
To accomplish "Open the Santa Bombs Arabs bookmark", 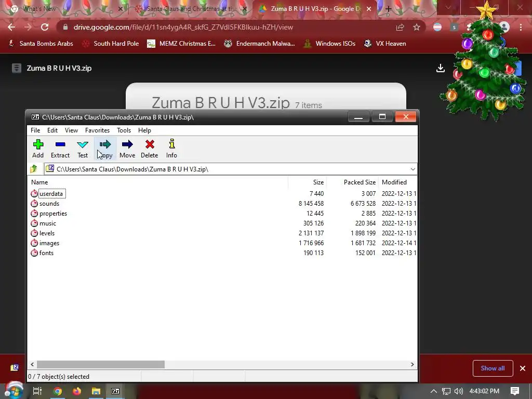I will click(x=41, y=44).
